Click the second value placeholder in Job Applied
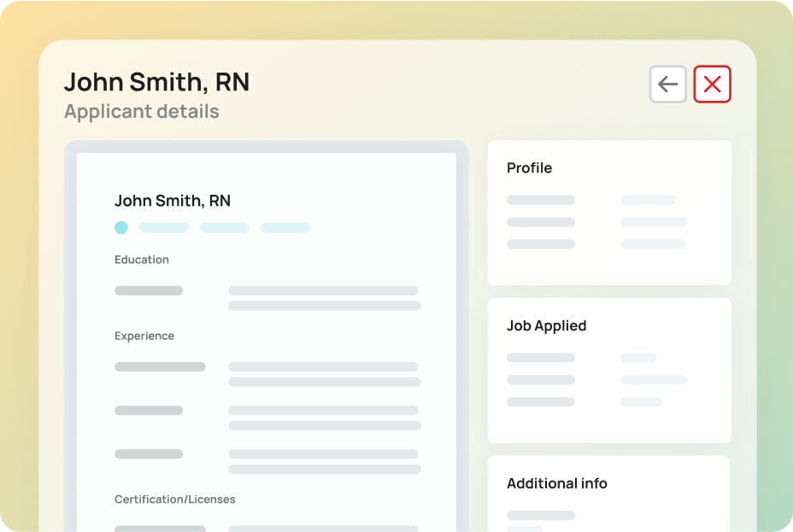This screenshot has height=532, width=793. coord(654,380)
